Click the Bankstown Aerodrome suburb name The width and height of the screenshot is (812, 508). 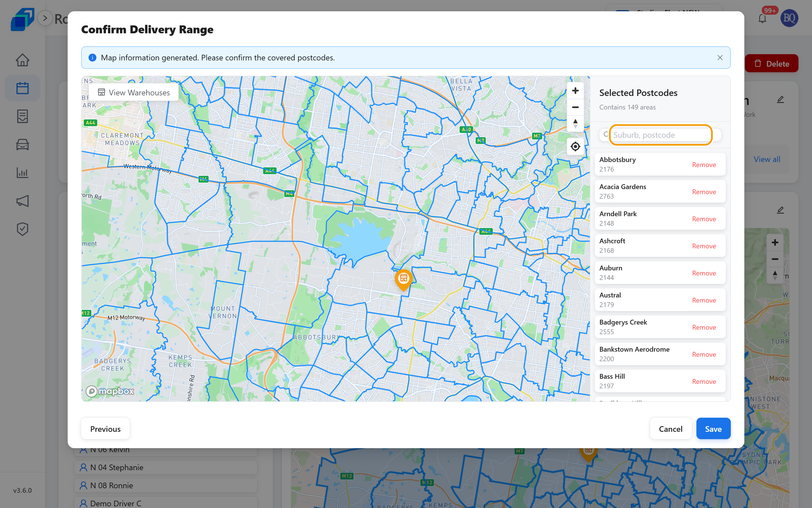(634, 349)
